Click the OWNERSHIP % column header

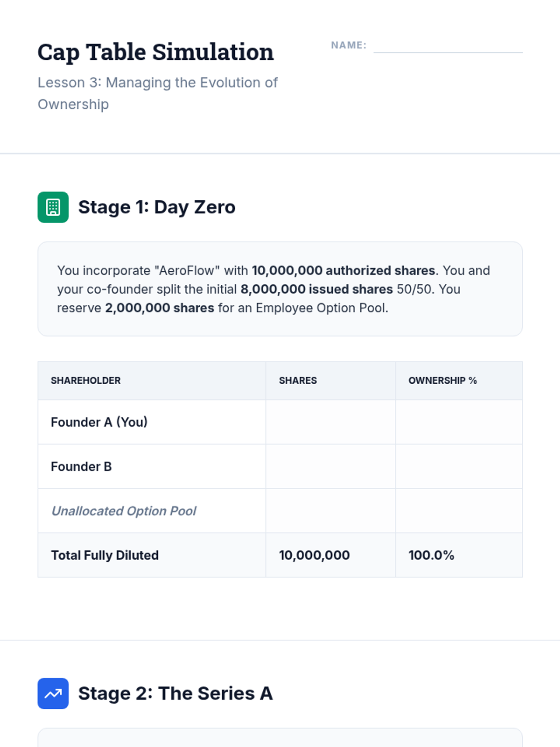[x=442, y=381]
